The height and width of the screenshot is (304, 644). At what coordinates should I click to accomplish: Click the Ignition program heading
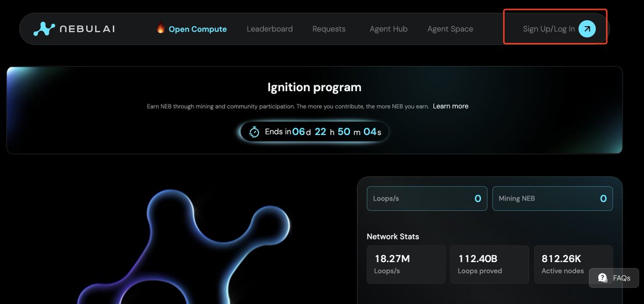pos(314,87)
